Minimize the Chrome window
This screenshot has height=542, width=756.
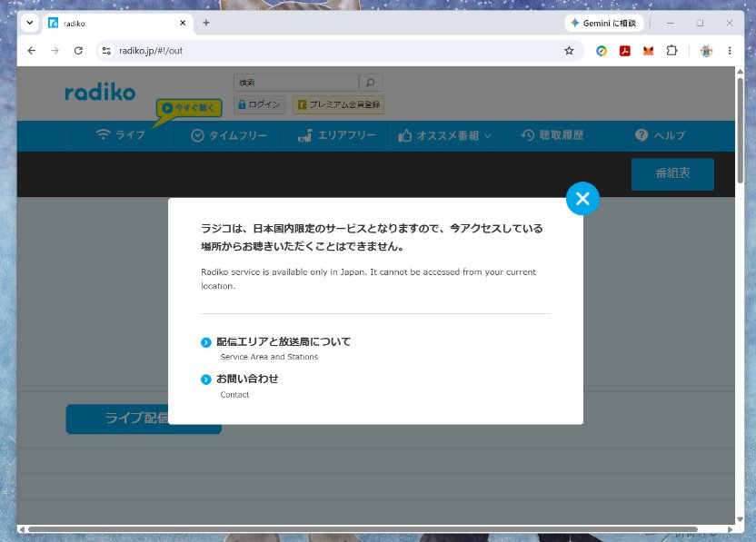pyautogui.click(x=671, y=23)
